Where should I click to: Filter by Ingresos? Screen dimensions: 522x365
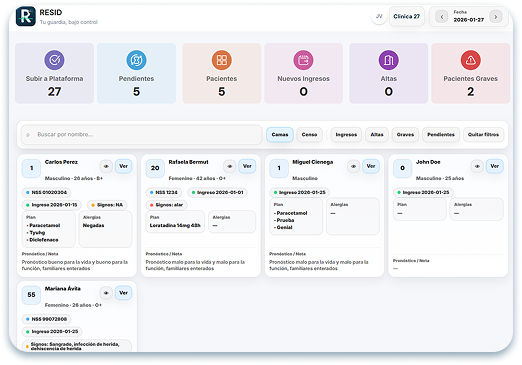point(346,135)
